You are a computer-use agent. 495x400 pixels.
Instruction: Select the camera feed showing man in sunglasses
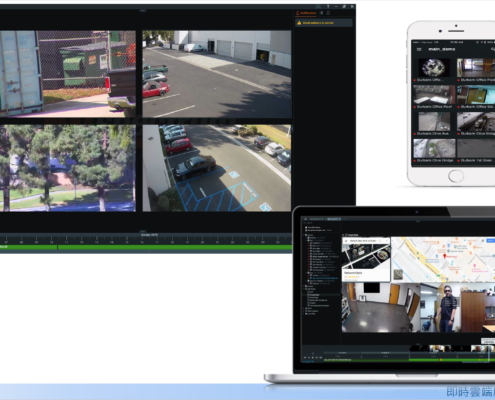pyautogui.click(x=458, y=307)
